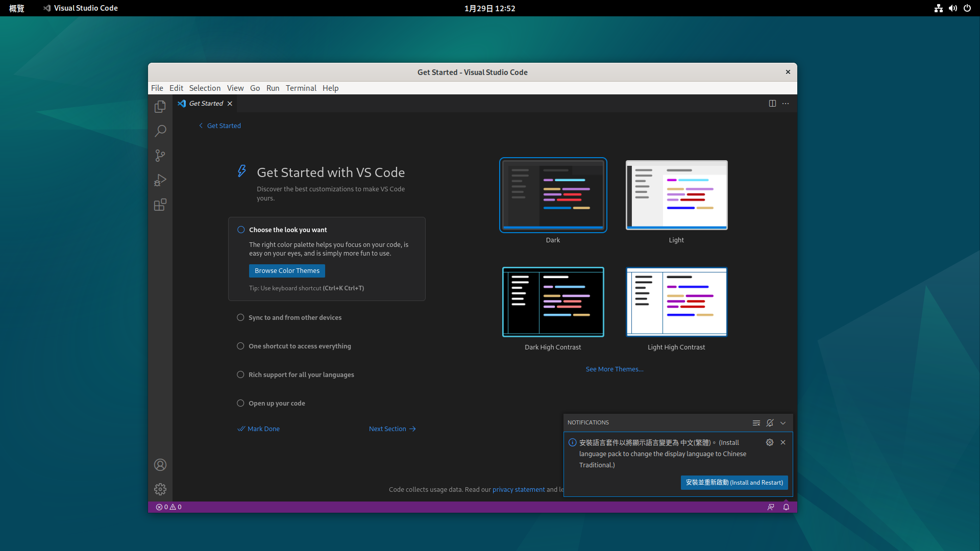980x551 pixels.
Task: Open the Source Control view
Action: pos(160,156)
